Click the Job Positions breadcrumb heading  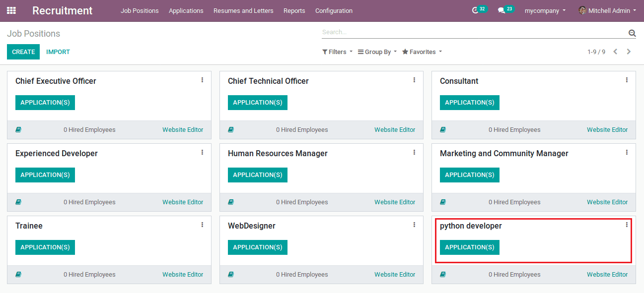click(x=33, y=34)
